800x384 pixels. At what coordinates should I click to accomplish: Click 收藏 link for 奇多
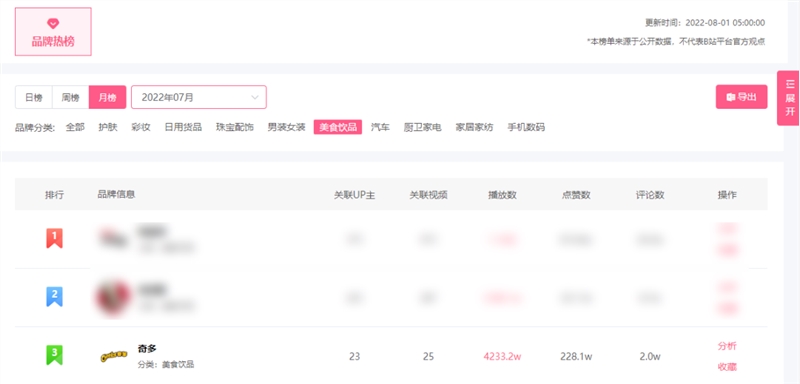(727, 367)
